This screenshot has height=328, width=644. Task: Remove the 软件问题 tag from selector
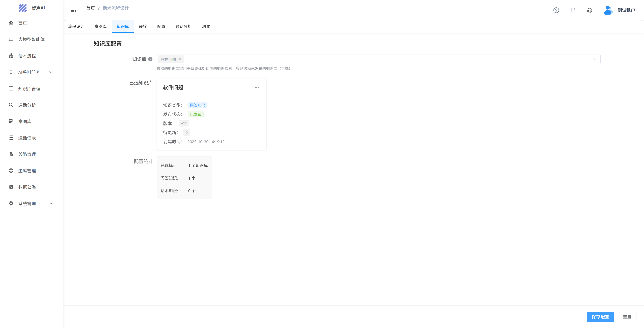180,59
